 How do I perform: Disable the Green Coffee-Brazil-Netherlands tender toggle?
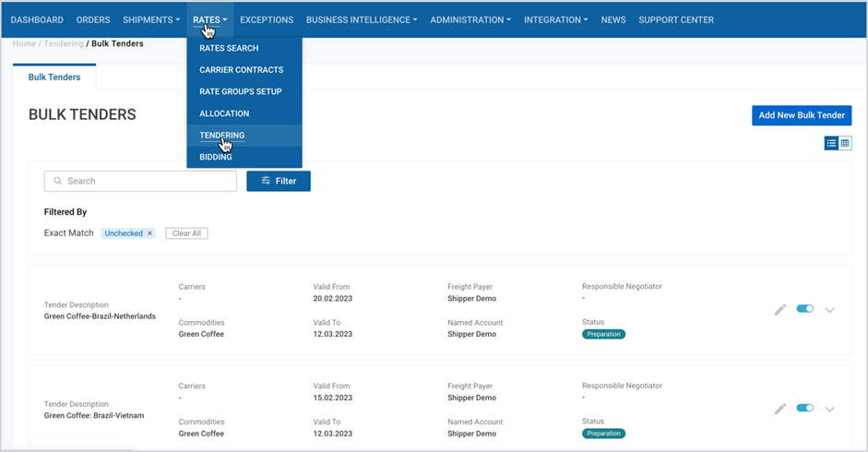coord(805,308)
